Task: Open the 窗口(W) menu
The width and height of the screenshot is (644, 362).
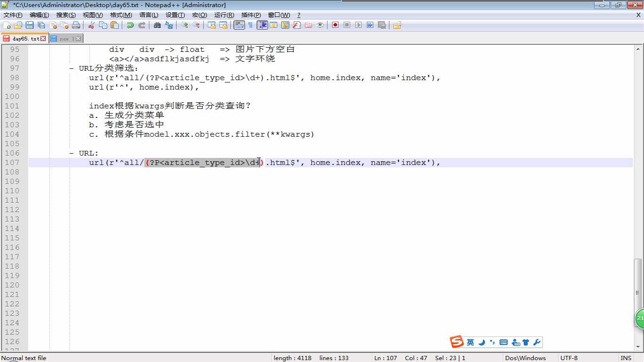Action: [x=279, y=15]
